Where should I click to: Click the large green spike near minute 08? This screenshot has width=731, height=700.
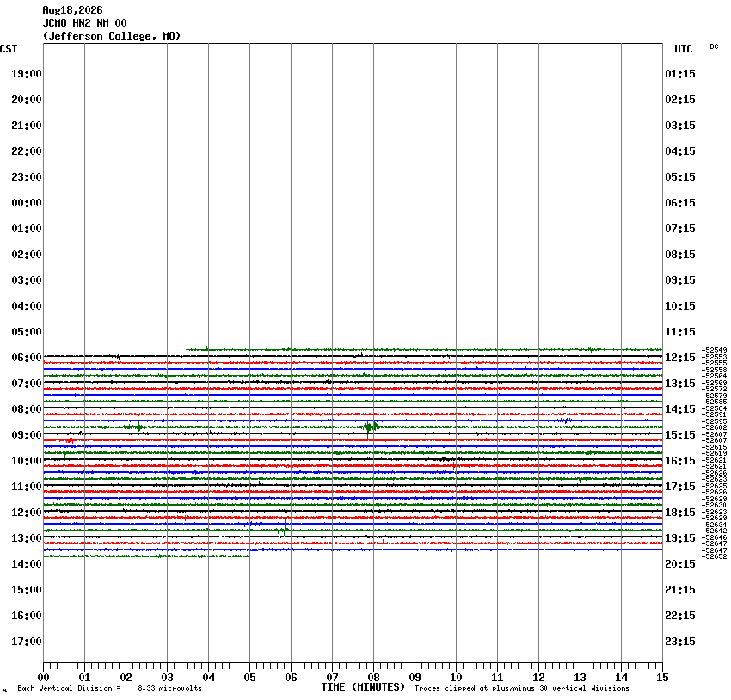pyautogui.click(x=368, y=427)
